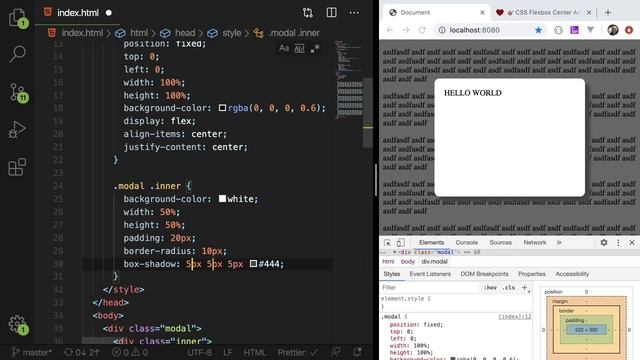Show more DevTools tabs chevron

tap(559, 242)
